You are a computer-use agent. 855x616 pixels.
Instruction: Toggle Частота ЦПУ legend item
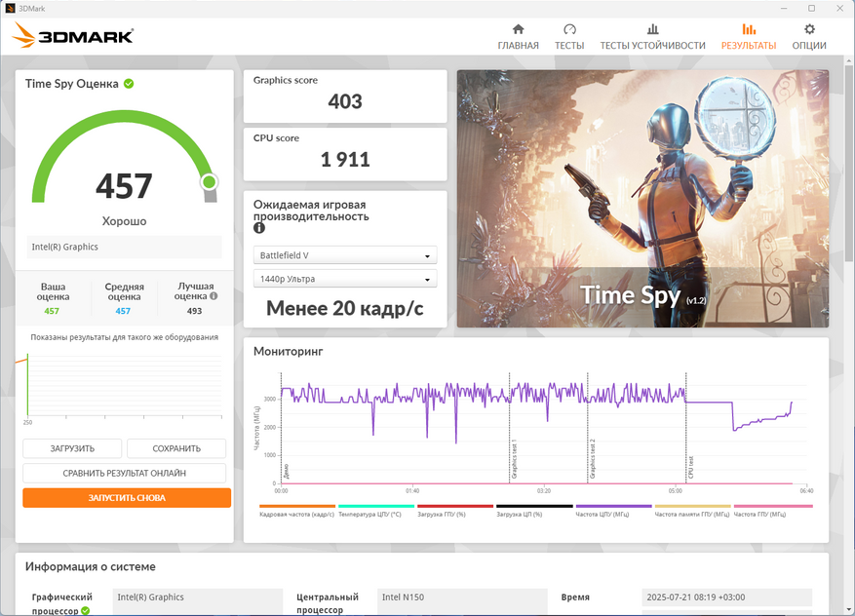613,512
